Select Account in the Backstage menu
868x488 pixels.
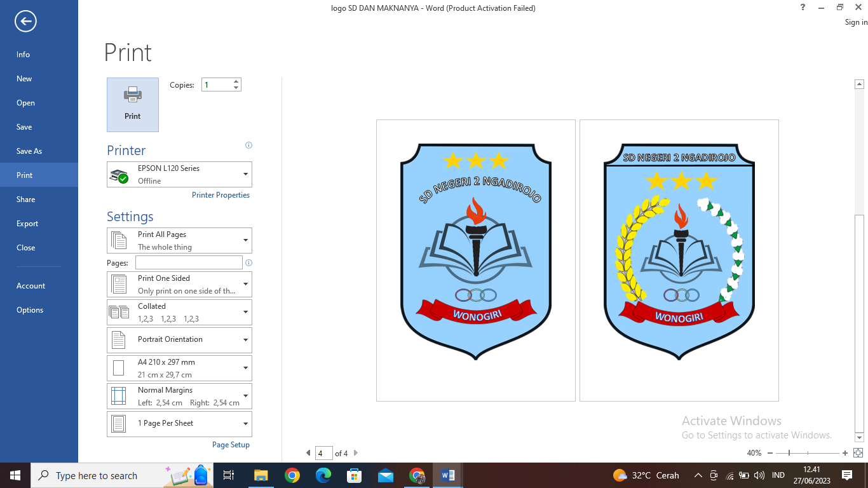click(x=39, y=286)
